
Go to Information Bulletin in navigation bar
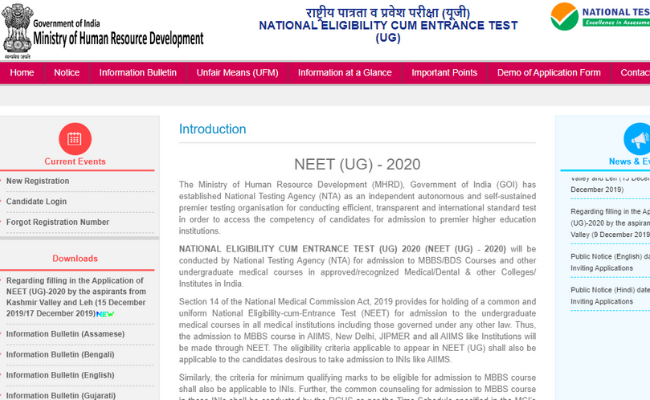click(137, 73)
